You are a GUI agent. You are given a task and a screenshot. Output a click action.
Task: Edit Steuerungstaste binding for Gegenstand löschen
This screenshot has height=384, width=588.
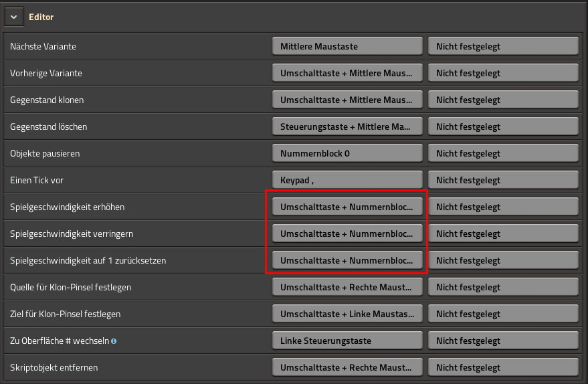(x=347, y=126)
